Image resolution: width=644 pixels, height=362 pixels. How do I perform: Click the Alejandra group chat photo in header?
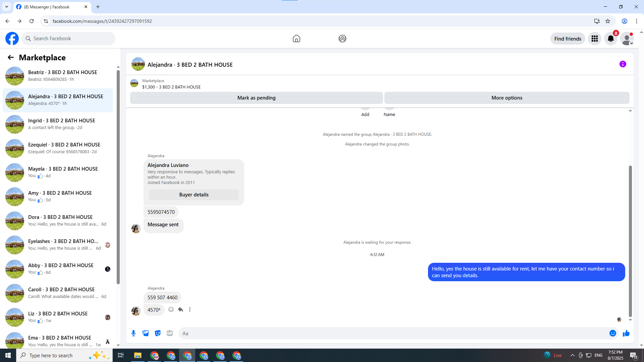click(x=138, y=64)
